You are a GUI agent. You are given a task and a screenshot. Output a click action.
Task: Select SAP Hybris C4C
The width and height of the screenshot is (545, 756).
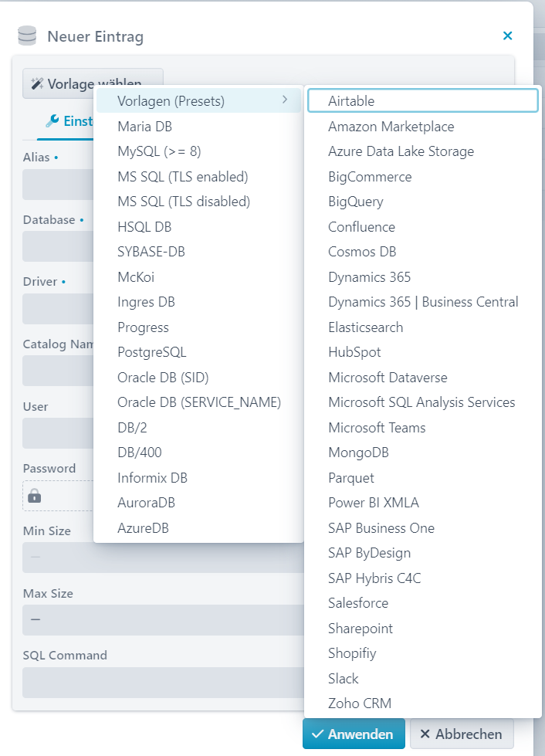(422, 578)
